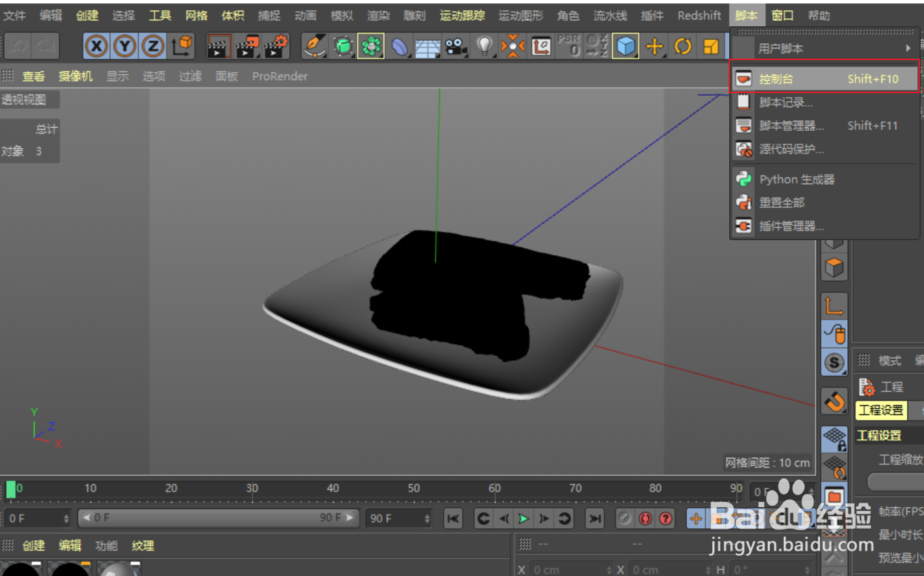
Task: Click the Rotate tool icon
Action: tap(683, 46)
